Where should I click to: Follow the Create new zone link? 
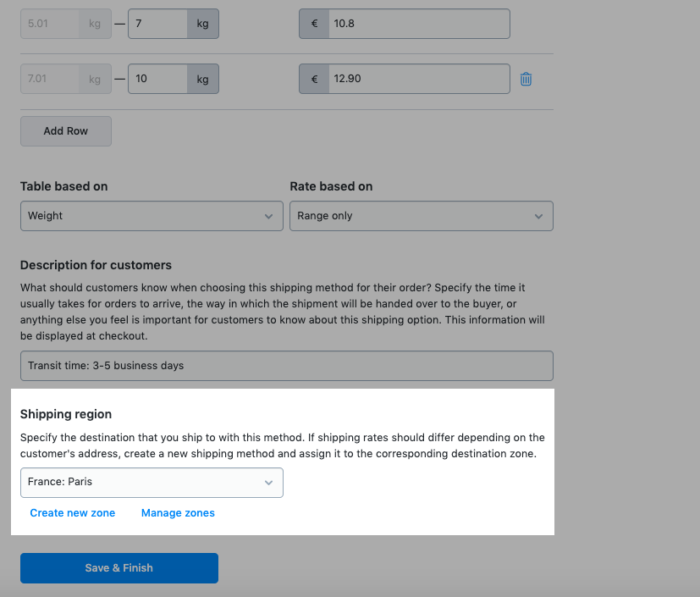click(x=72, y=513)
